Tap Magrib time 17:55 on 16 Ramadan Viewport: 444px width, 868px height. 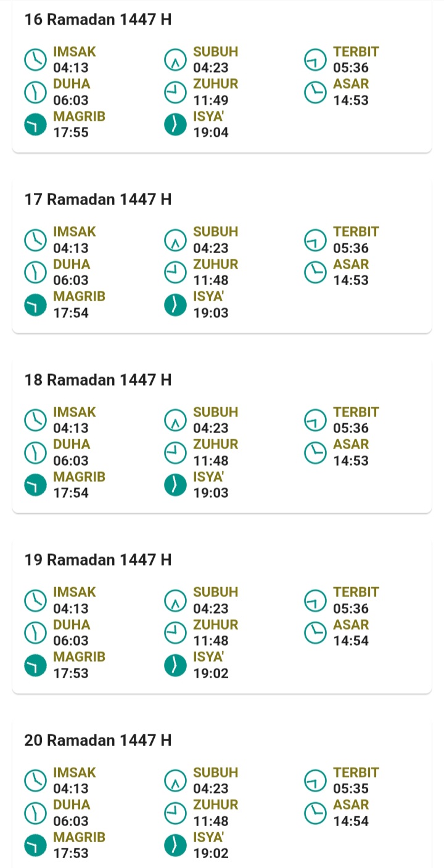(71, 132)
